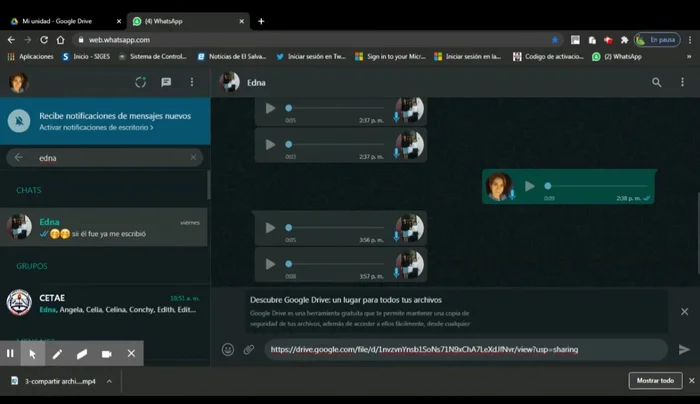Open the WhatsApp Status circle icon
Screen dimensions: 700x404
click(x=141, y=82)
